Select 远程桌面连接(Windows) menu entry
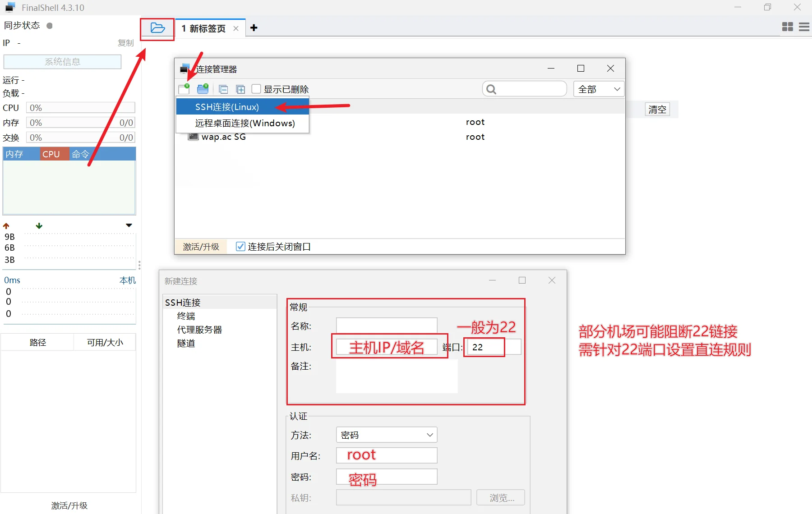 [x=243, y=123]
